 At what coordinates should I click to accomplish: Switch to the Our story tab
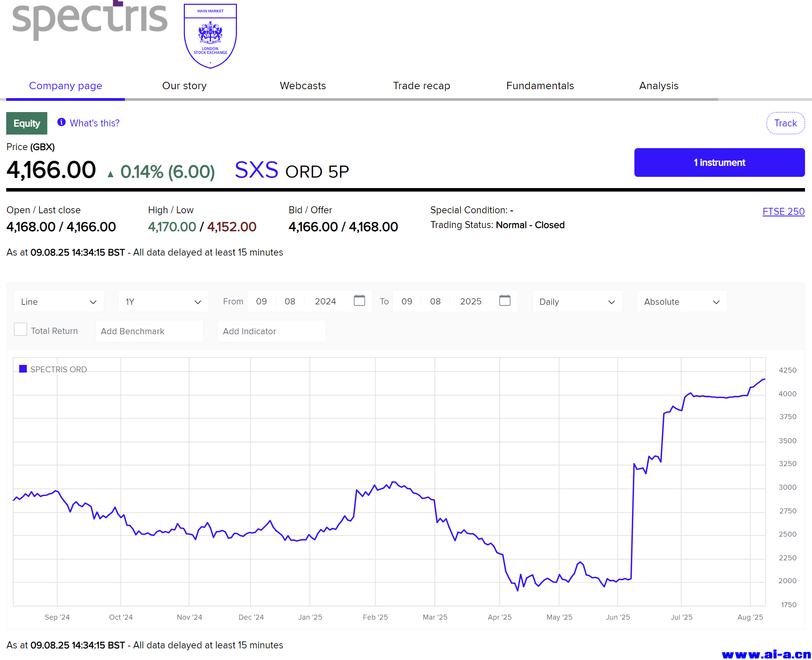(x=184, y=86)
